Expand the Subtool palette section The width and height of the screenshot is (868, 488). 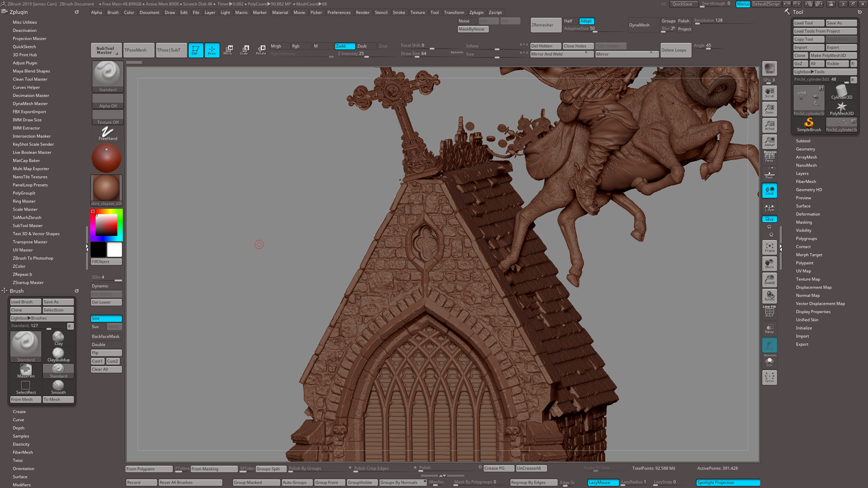click(x=803, y=141)
